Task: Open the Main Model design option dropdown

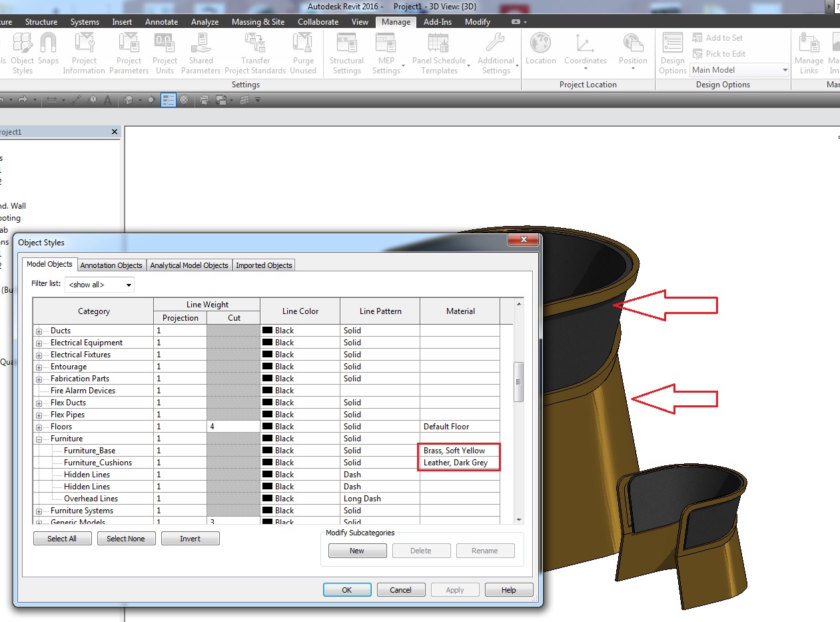Action: tap(740, 70)
